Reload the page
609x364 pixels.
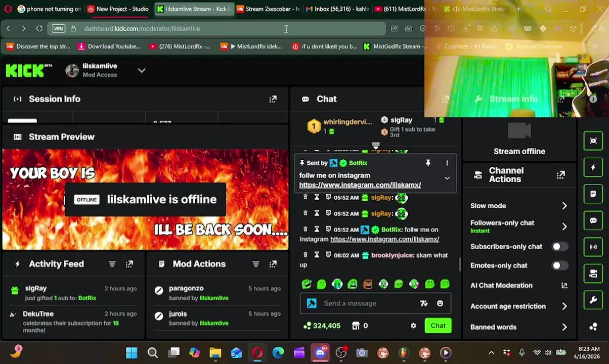tap(39, 29)
